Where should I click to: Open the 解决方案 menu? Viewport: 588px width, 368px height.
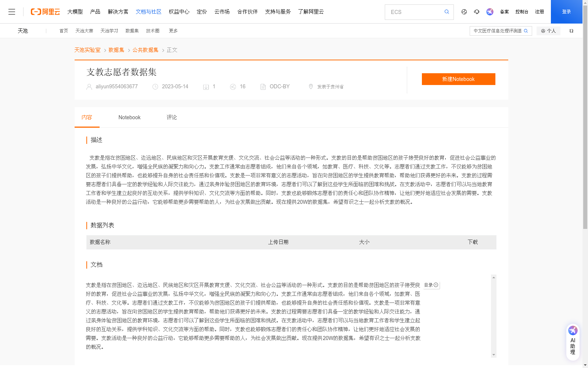pos(118,12)
